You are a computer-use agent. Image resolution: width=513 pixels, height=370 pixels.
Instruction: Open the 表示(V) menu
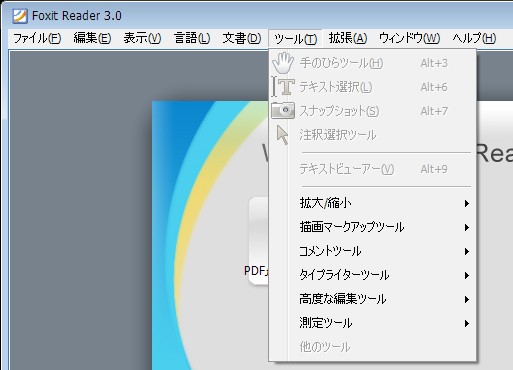[x=142, y=38]
